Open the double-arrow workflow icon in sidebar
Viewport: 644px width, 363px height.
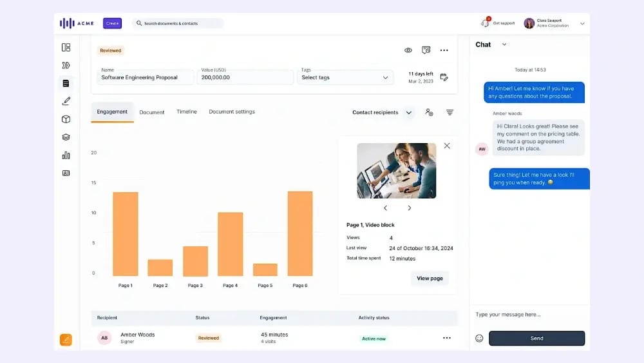click(x=66, y=65)
